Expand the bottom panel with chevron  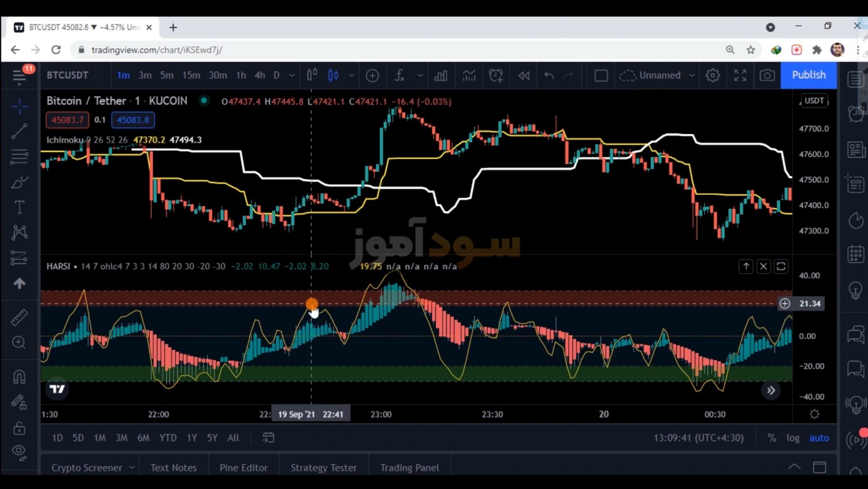point(794,467)
